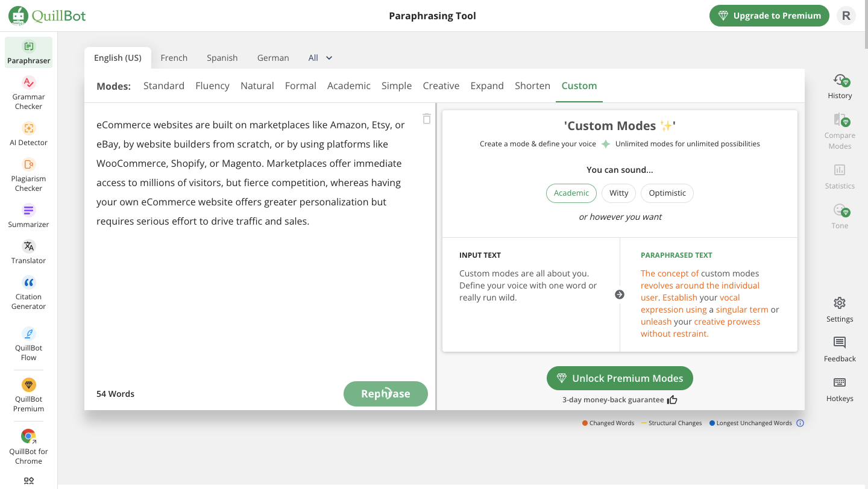The height and width of the screenshot is (489, 868).
Task: Select the Natural mode
Action: pyautogui.click(x=257, y=86)
